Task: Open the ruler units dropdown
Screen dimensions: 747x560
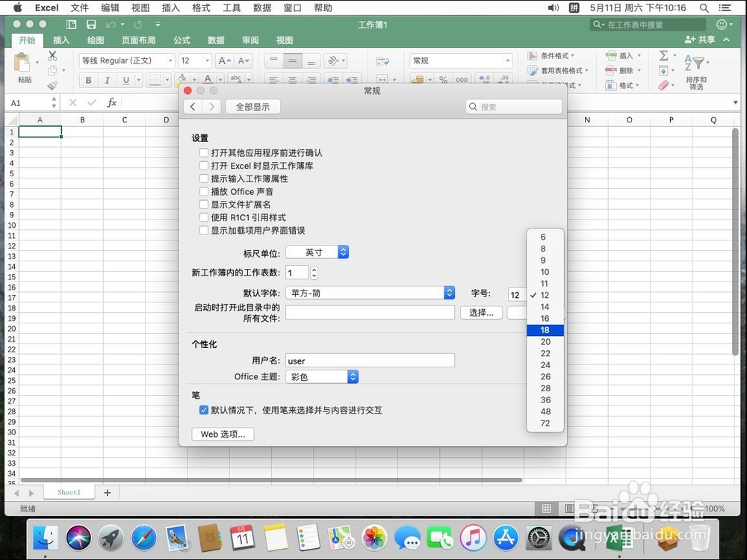Action: click(x=317, y=252)
